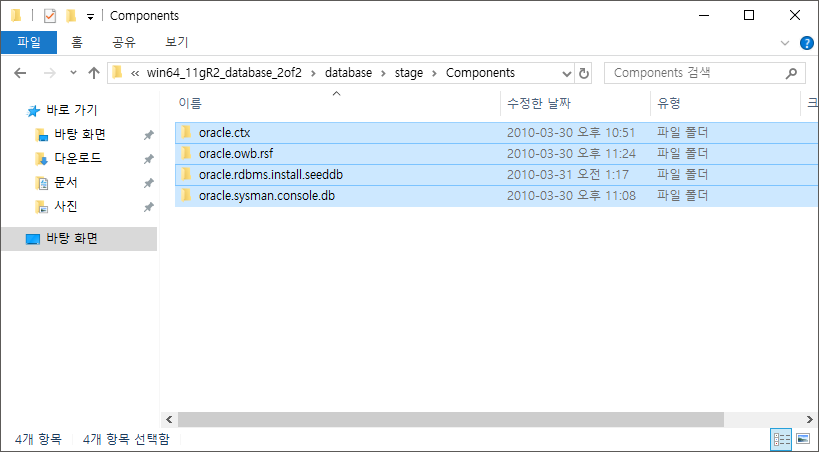Refresh the Components folder view
The image size is (819, 452).
pos(583,73)
